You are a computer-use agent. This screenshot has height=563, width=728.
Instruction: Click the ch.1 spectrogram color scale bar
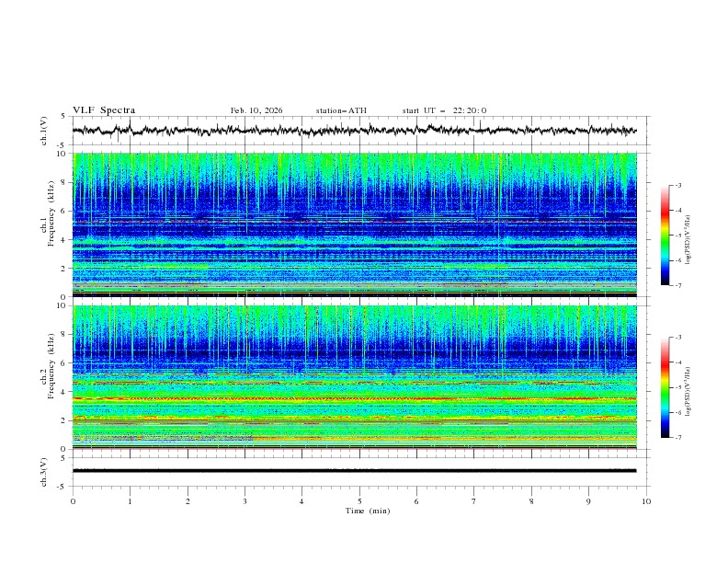[665, 236]
